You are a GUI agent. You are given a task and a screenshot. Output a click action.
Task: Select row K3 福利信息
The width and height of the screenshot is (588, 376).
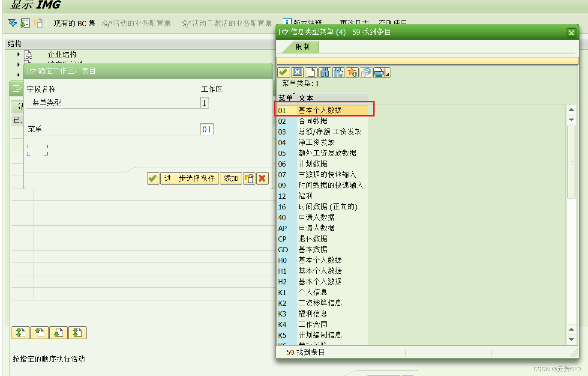click(x=322, y=314)
